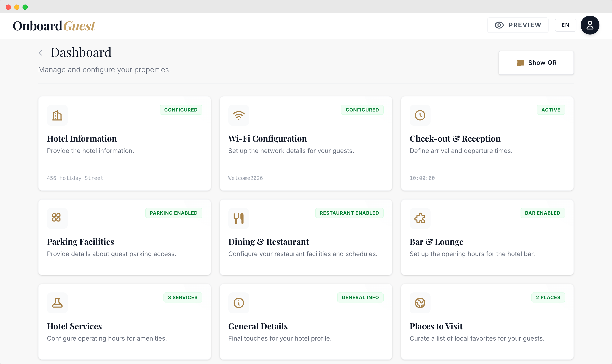
Task: Click the parking grid icon
Action: [57, 218]
